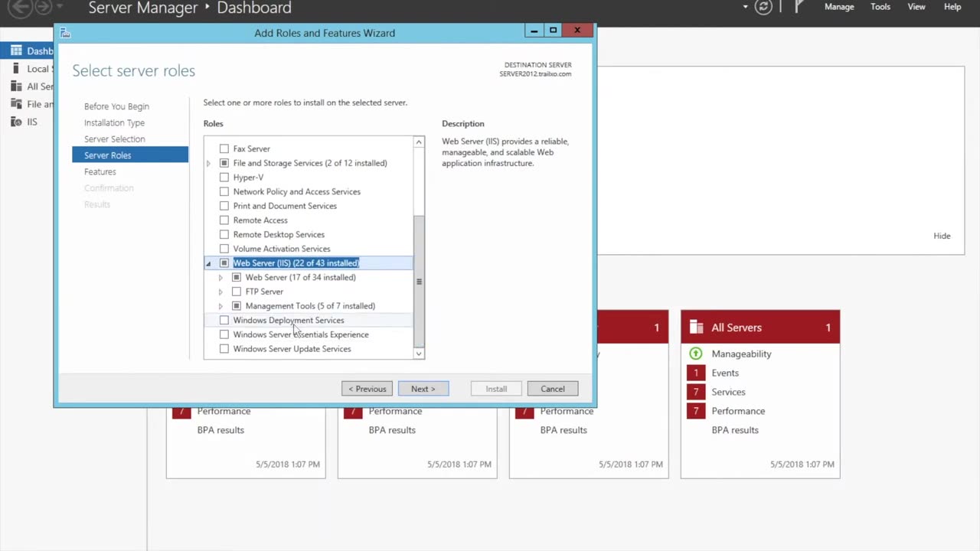Screen dimensions: 980x551
Task: Expand the FTP Server node
Action: click(x=220, y=292)
